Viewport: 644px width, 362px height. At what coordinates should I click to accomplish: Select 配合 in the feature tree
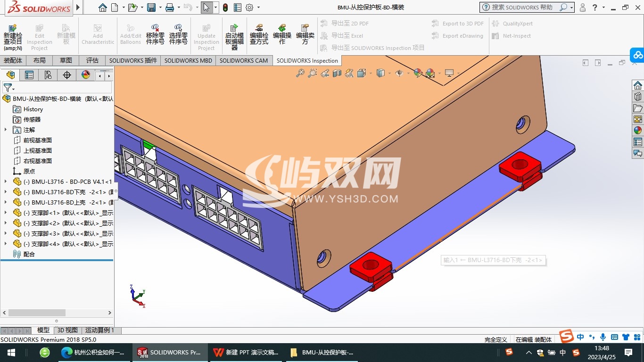[29, 254]
